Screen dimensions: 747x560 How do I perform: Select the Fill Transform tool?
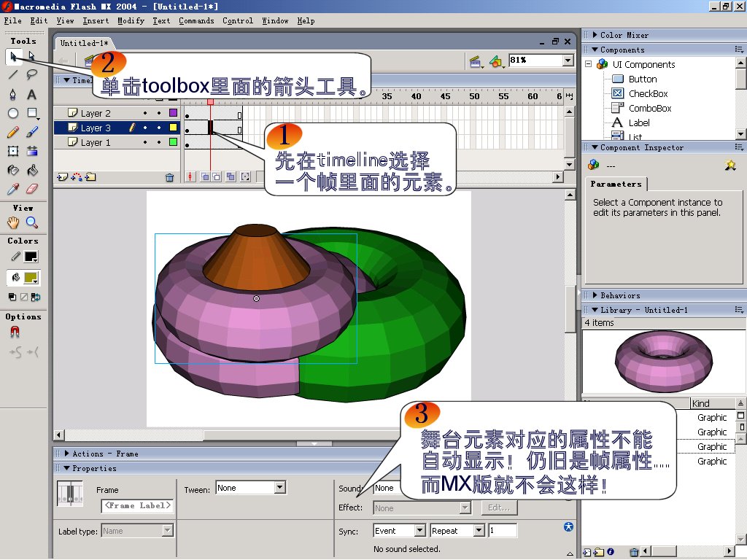point(32,152)
